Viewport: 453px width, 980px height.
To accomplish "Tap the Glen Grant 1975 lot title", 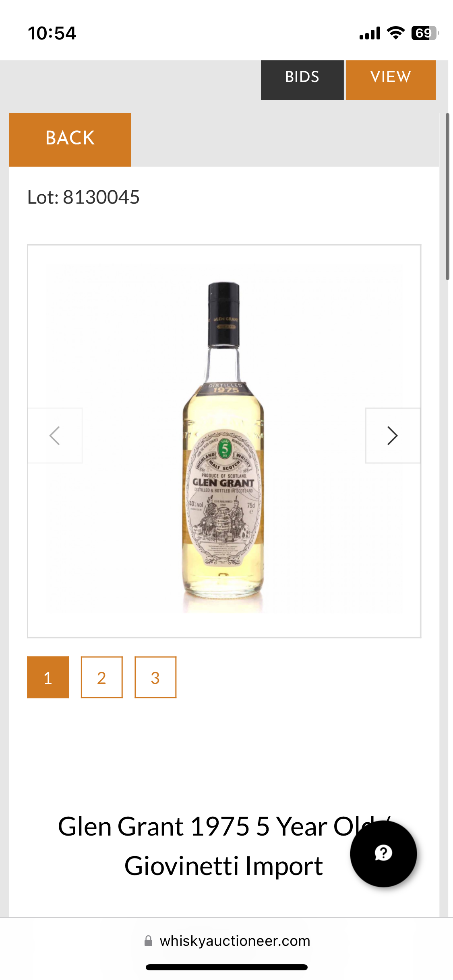I will pyautogui.click(x=224, y=846).
